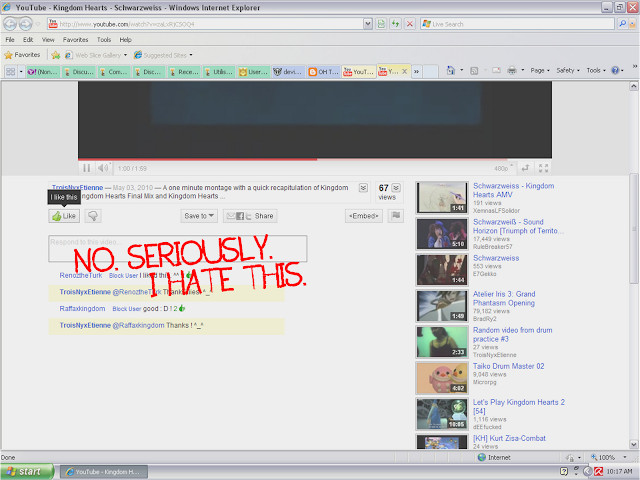Pause the video with the pause button
Image resolution: width=640 pixels, height=480 pixels.
87,168
